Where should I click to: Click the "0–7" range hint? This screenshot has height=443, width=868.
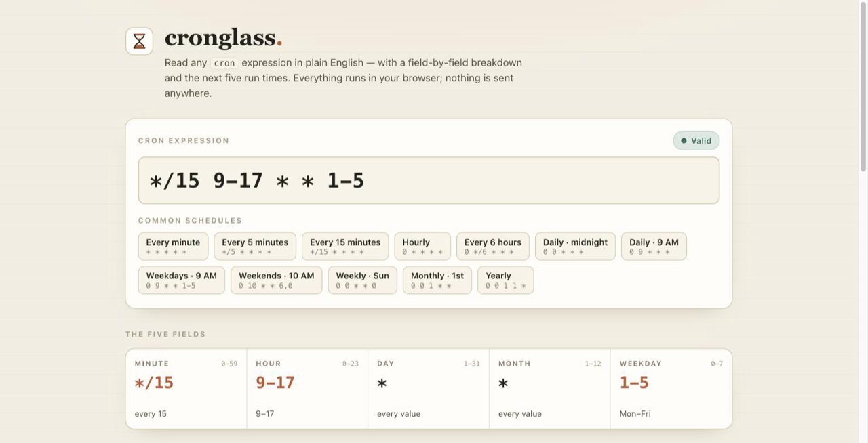click(717, 364)
